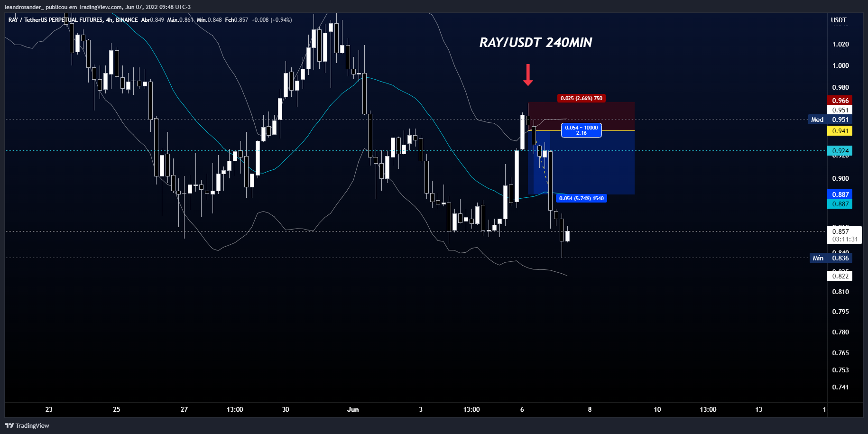Click the 1.020 price axis label

(840, 44)
